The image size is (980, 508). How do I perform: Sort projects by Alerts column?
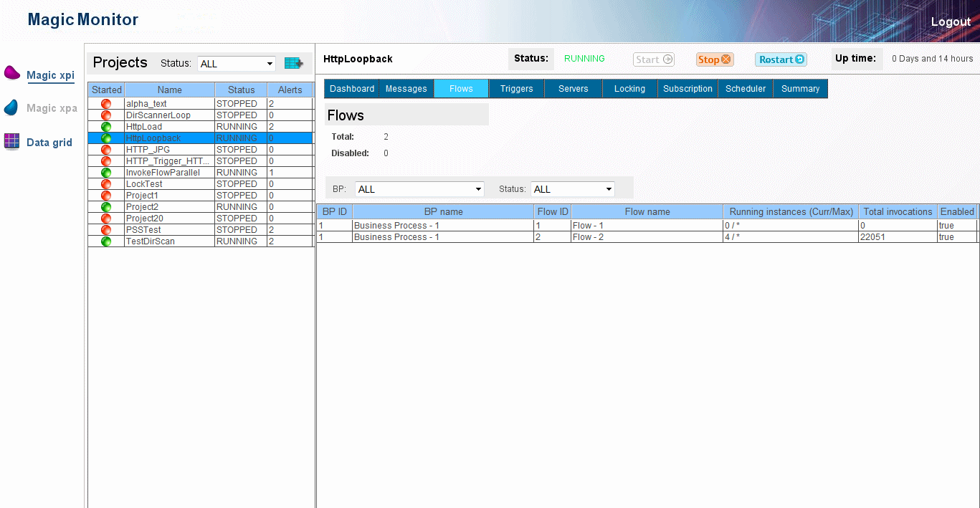point(290,90)
